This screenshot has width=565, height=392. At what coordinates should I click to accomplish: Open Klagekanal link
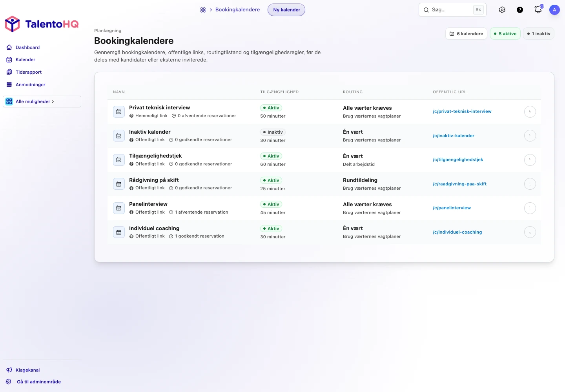click(27, 370)
